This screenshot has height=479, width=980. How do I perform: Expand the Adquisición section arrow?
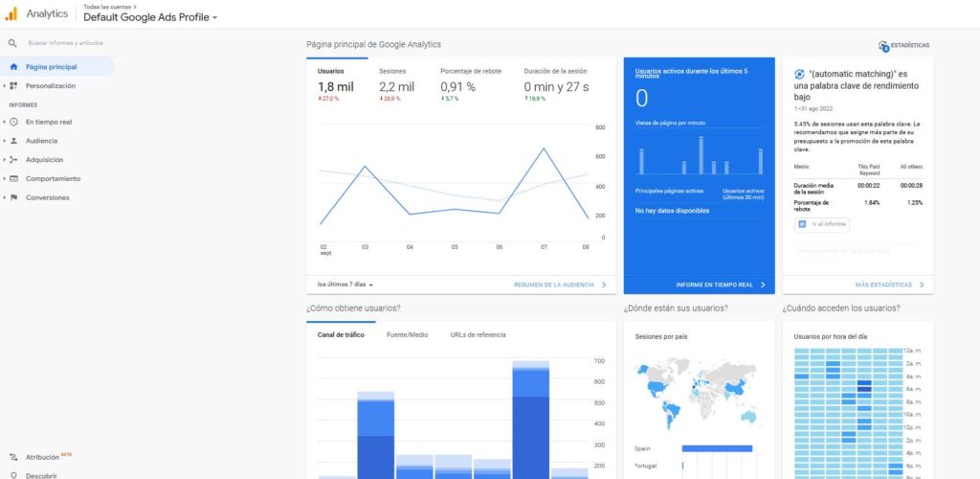coord(5,160)
